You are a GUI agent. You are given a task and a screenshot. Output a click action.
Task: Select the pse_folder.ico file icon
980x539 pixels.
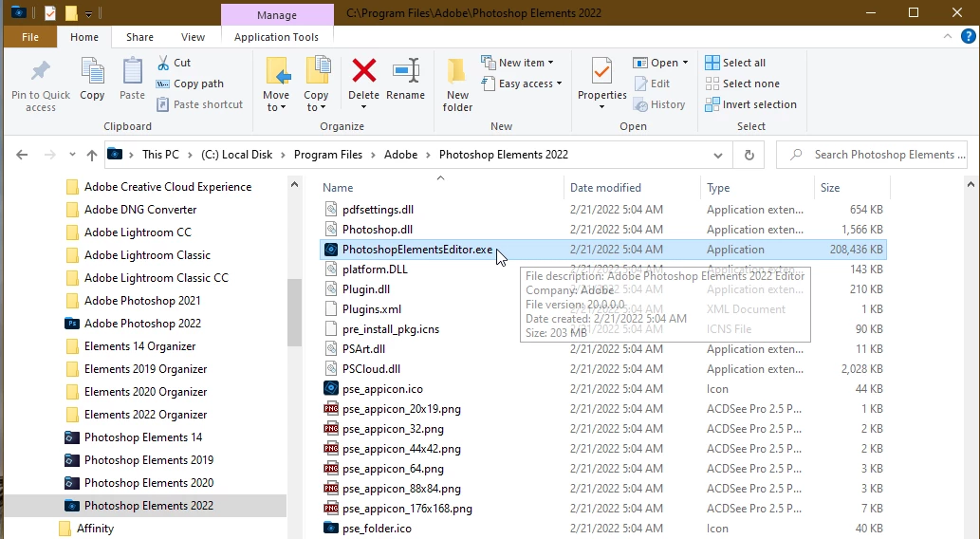[331, 529]
